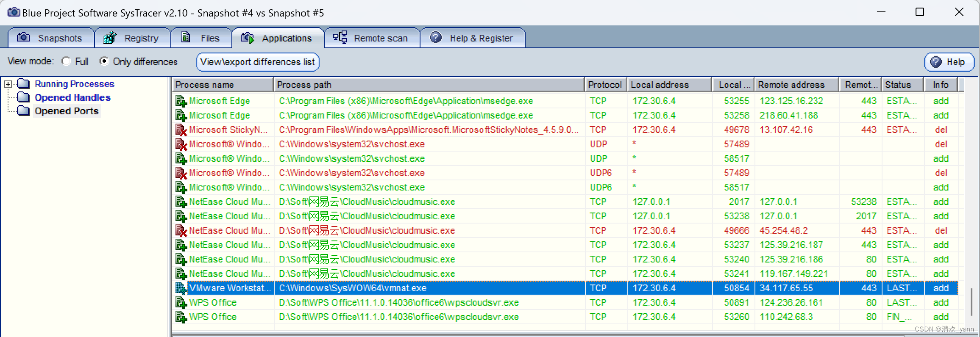Open the Help & Register tab
Screen dimensions: 980x337
[473, 38]
